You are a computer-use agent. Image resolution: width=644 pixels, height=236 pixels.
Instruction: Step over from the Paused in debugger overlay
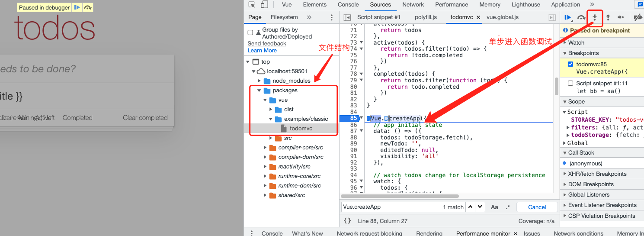click(87, 7)
